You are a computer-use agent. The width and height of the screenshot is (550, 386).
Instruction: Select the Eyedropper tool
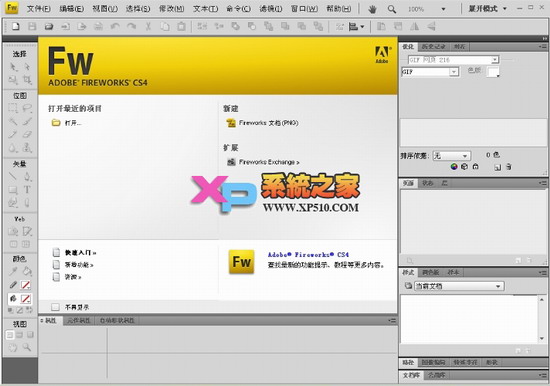[13, 271]
